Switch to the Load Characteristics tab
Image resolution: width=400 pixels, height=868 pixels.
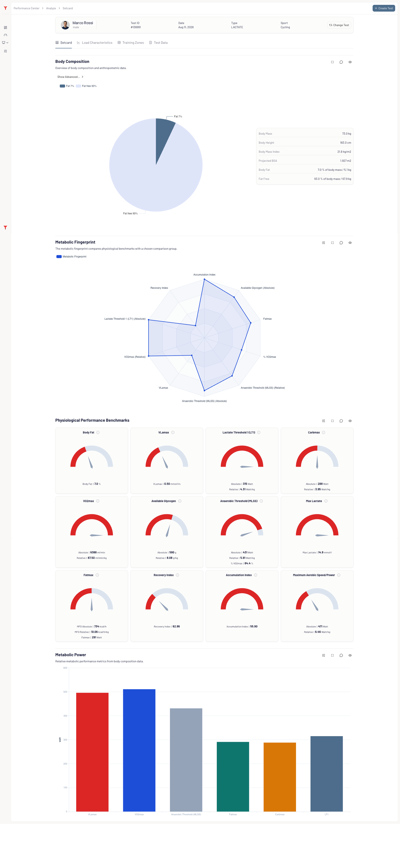(x=94, y=43)
